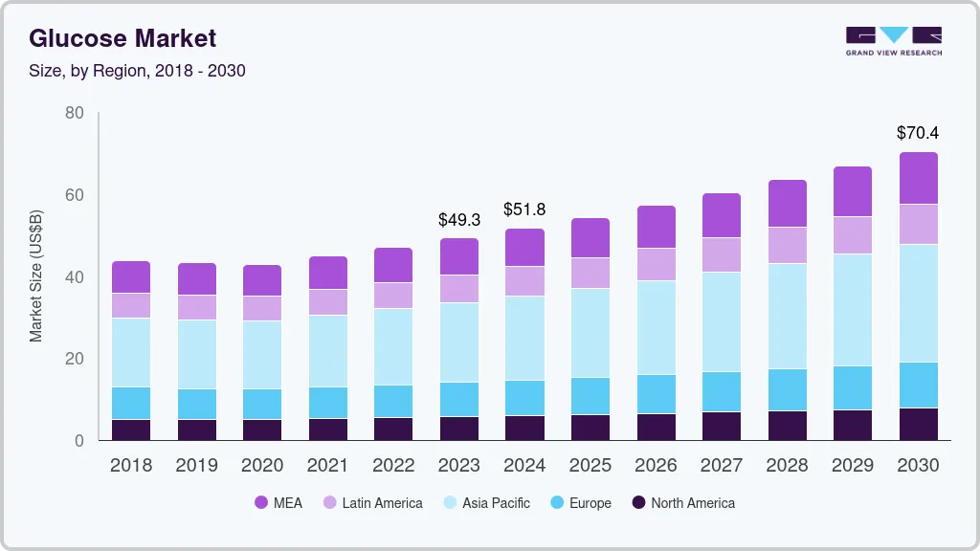Click the Latin America legend color dot

[329, 502]
